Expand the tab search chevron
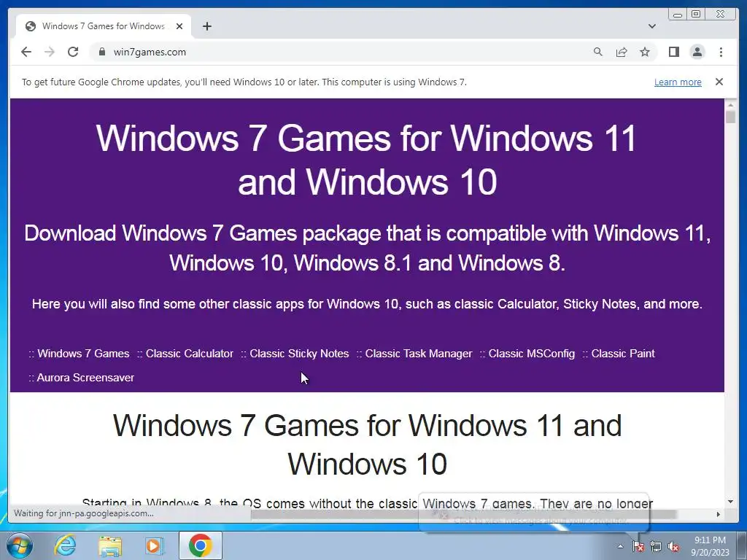This screenshot has width=747, height=560. point(651,26)
